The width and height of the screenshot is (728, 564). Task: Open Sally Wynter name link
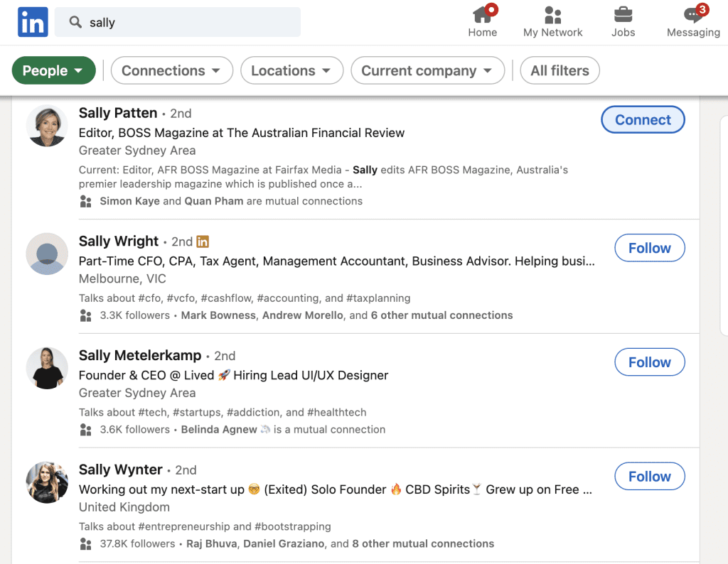(121, 470)
